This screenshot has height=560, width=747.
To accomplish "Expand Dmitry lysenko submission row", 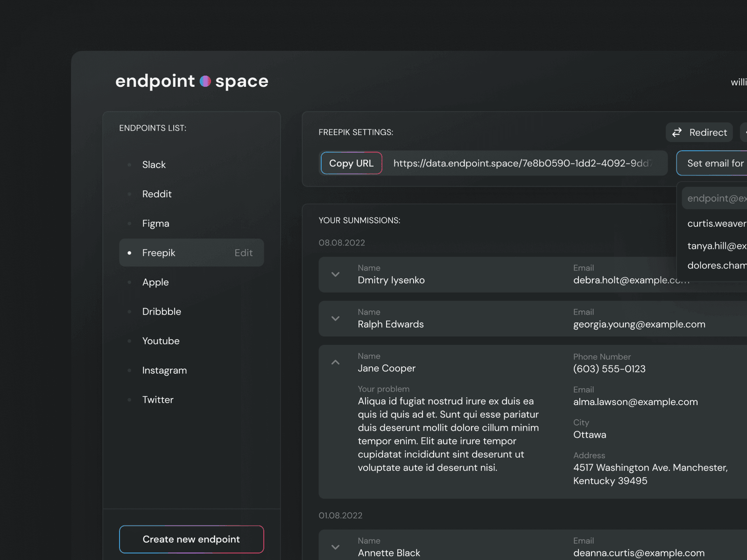I will coord(335,274).
